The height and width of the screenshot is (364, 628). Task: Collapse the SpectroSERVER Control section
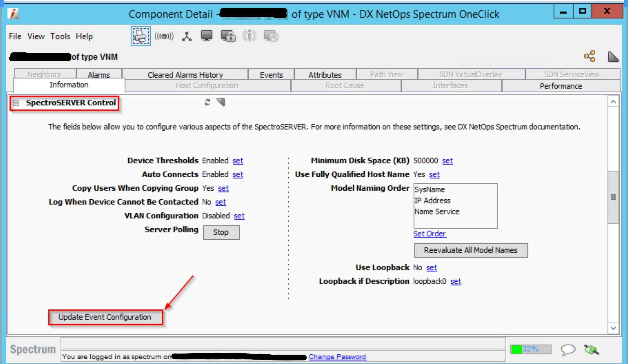coord(16,103)
